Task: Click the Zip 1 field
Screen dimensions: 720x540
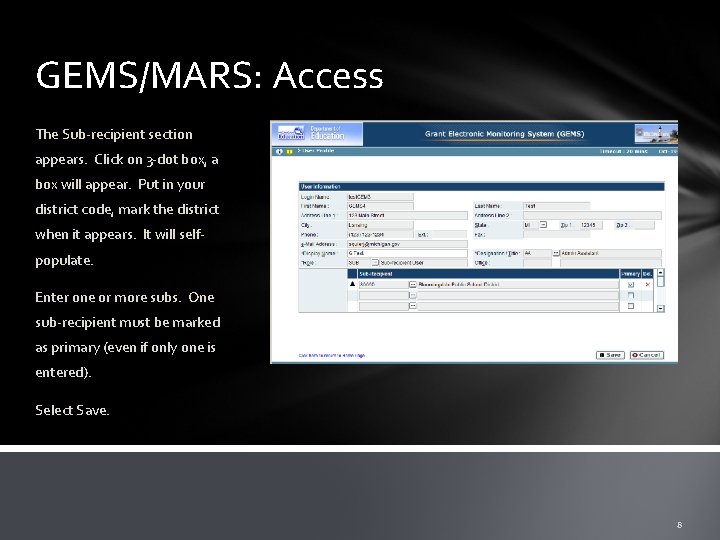Action: tap(591, 225)
